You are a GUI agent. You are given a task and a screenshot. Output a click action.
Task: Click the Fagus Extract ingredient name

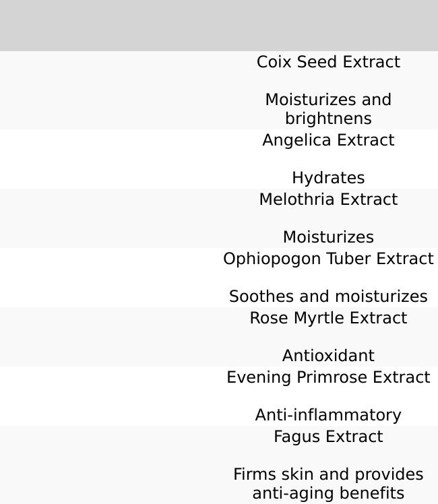click(328, 437)
